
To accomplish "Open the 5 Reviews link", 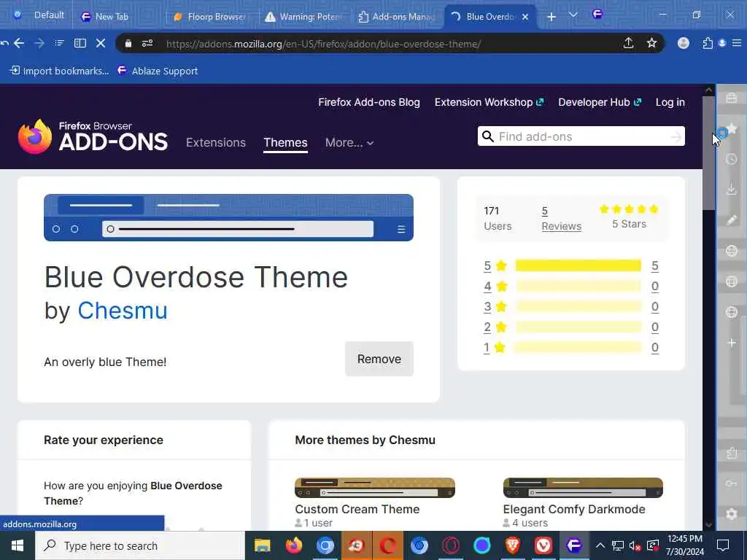I will tap(561, 219).
